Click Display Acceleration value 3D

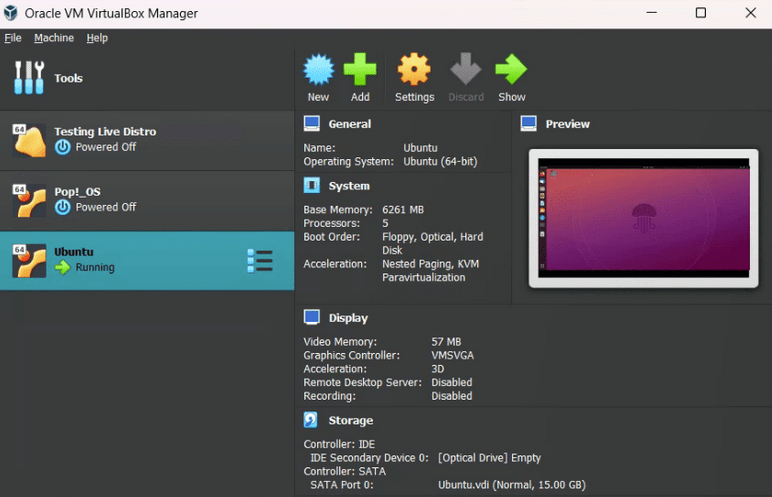438,369
